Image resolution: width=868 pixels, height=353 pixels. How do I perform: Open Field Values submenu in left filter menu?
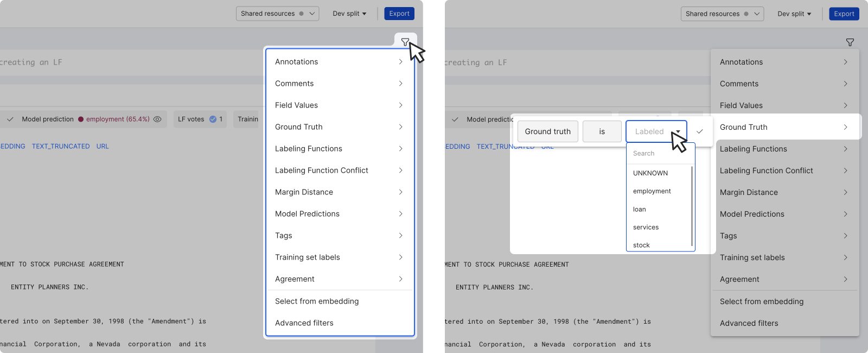coord(340,105)
